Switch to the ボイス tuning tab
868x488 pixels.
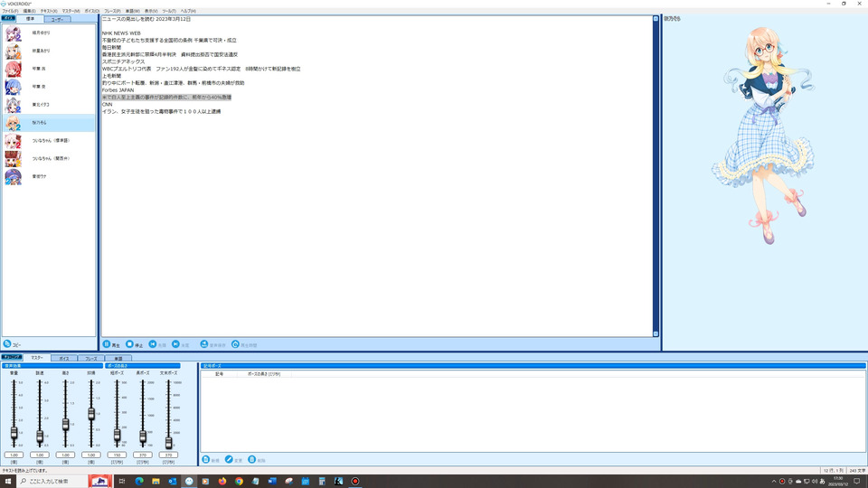click(64, 359)
